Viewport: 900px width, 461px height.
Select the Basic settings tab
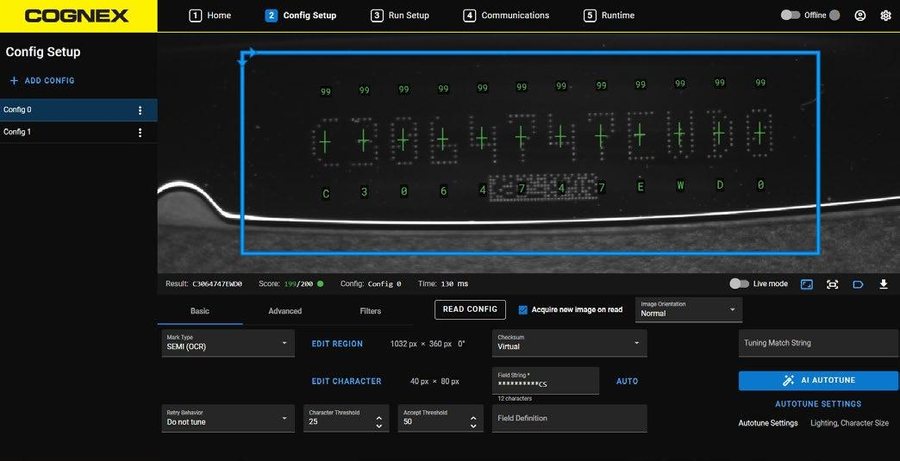[200, 311]
